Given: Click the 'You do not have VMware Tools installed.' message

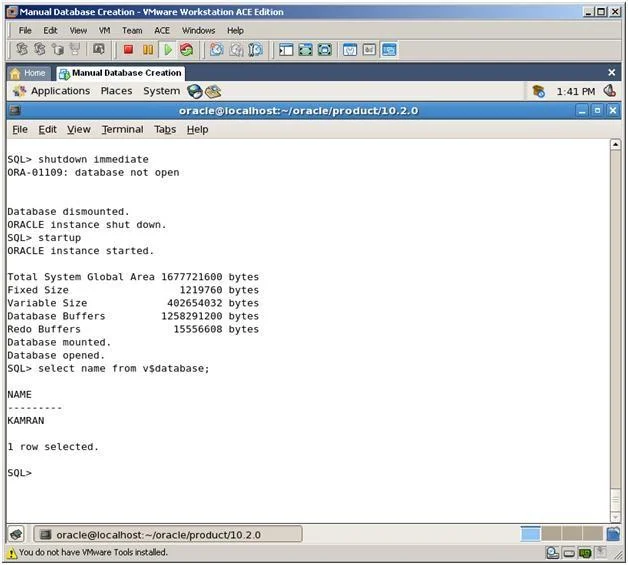Looking at the screenshot, I should tap(93, 552).
